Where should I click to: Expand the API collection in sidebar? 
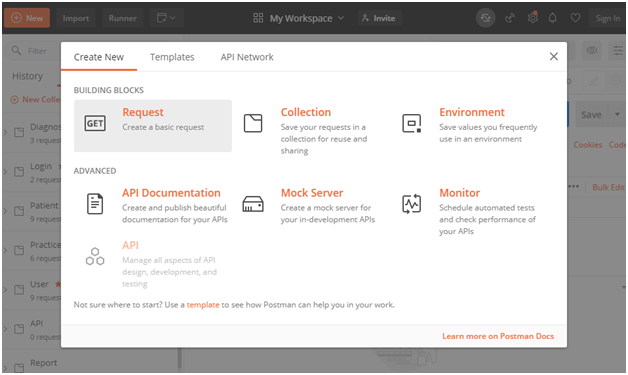coord(5,329)
